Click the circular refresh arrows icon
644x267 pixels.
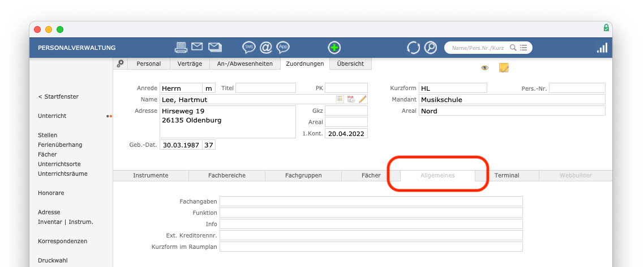413,48
